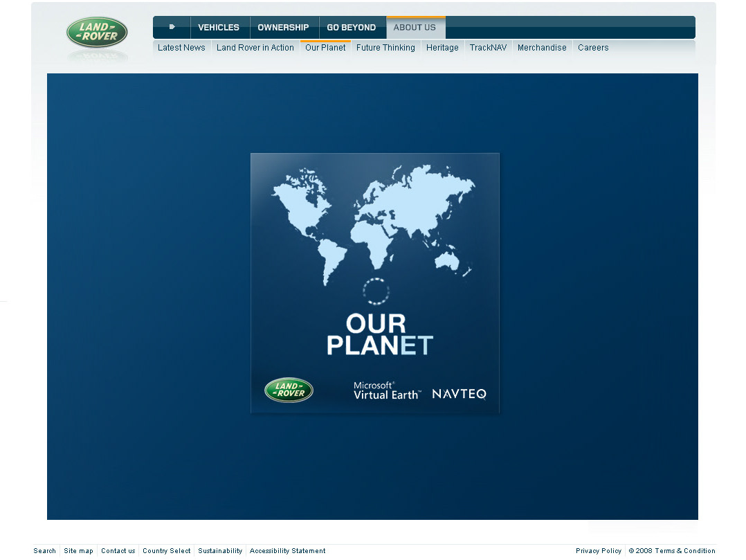Click the Microsoft Virtual Earth logo
746x560 pixels.
(x=388, y=390)
